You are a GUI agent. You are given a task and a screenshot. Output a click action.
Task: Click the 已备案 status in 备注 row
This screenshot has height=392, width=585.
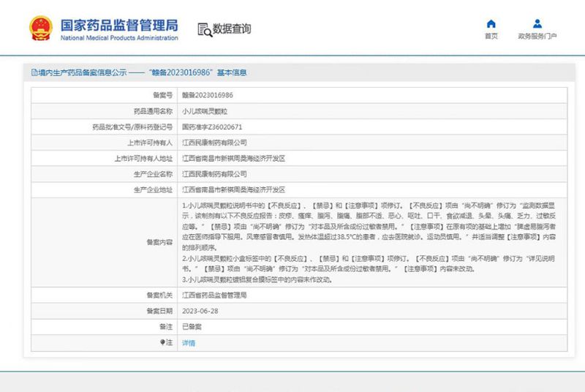pos(191,326)
